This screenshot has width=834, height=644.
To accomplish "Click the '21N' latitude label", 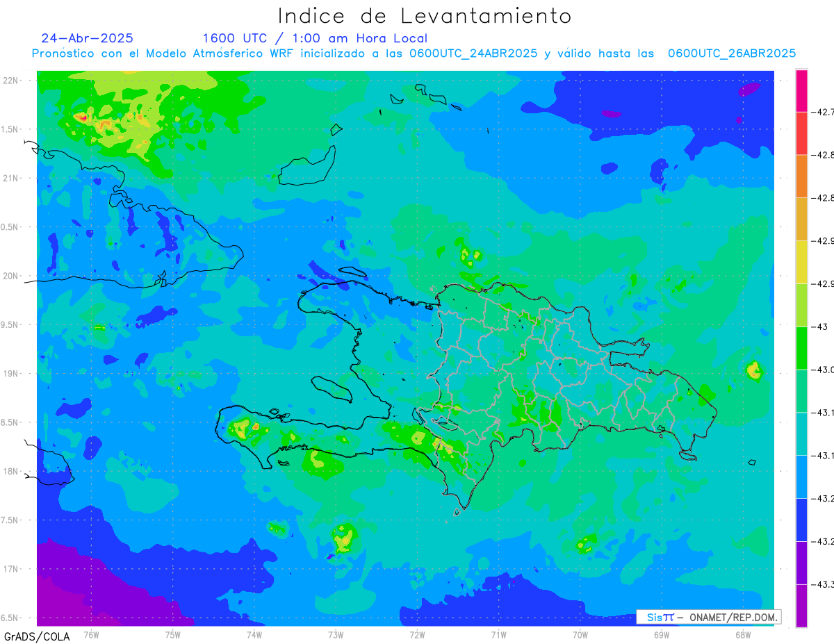I will click(10, 178).
